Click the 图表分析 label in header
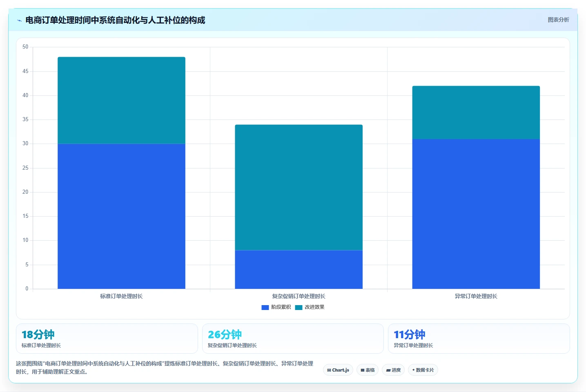 (x=558, y=20)
